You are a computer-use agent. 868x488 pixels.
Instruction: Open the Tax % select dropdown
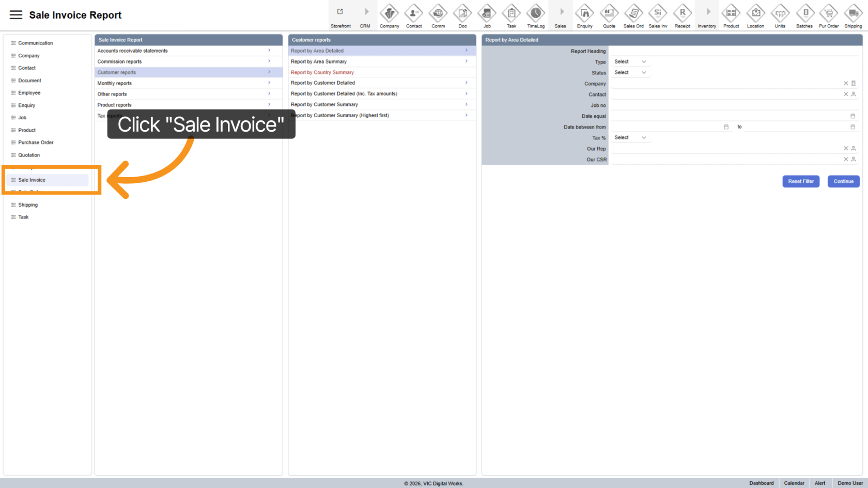(x=630, y=138)
